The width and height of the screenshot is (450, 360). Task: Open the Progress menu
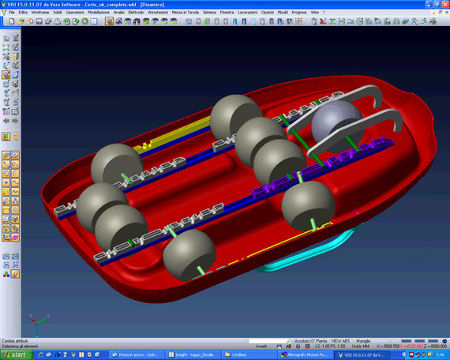click(299, 12)
